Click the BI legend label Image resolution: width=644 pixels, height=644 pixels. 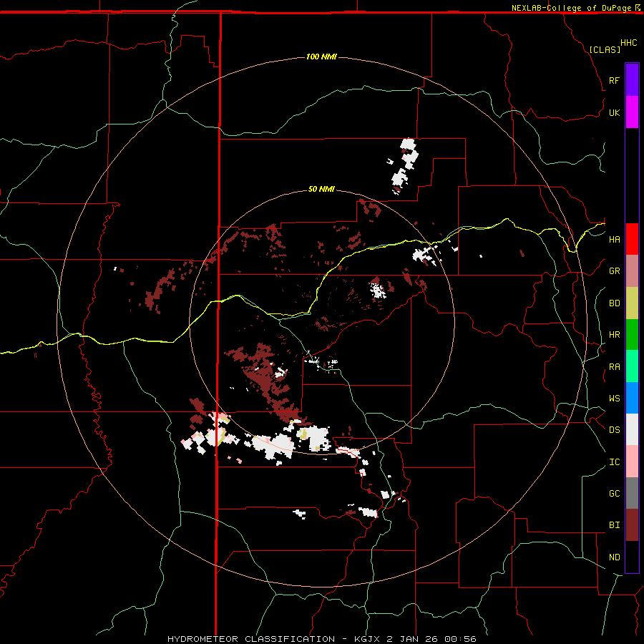(614, 525)
